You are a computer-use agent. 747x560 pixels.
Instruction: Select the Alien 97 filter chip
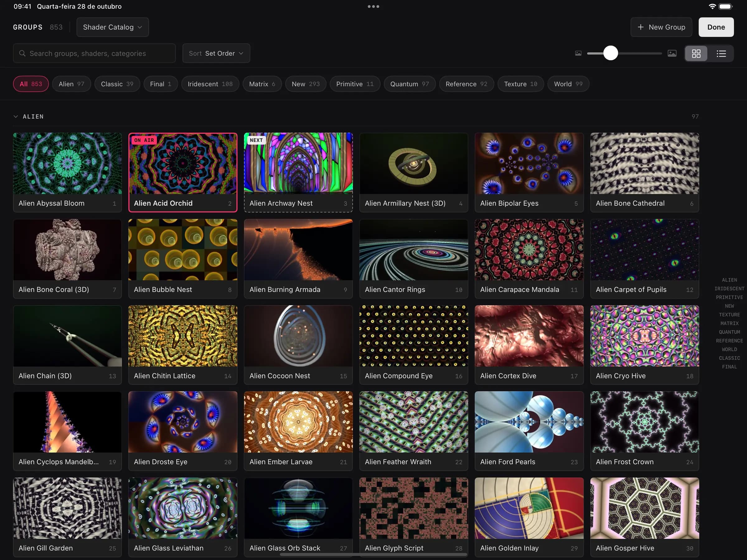(x=71, y=84)
